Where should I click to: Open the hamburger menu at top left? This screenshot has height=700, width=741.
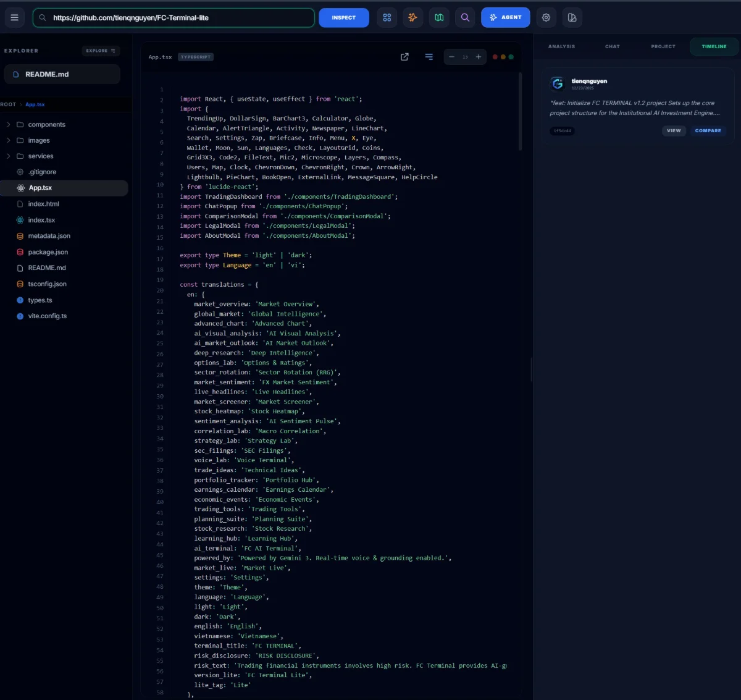tap(15, 17)
